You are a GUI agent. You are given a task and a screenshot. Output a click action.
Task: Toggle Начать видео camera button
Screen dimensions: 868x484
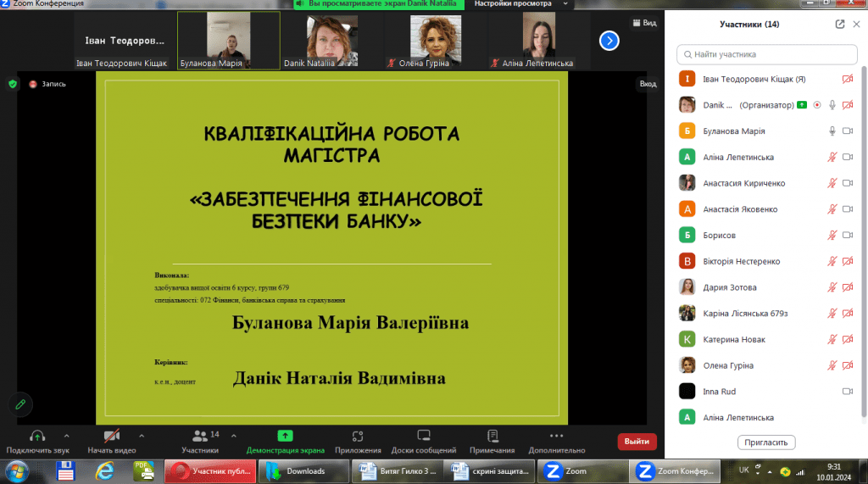tap(111, 436)
